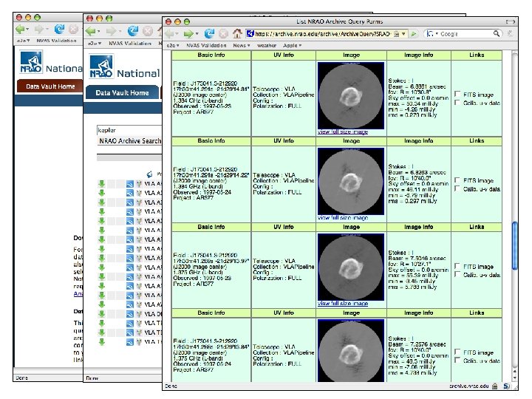Expand the Apple bookmarks menu
The height and width of the screenshot is (399, 532).
click(292, 45)
